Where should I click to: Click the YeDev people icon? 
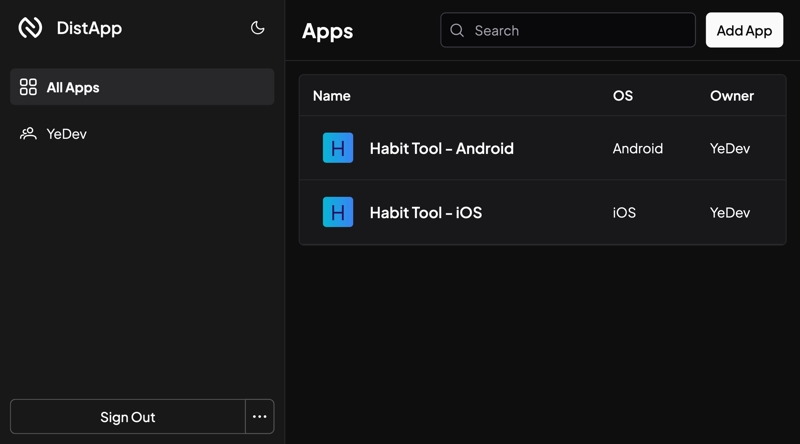pos(28,134)
